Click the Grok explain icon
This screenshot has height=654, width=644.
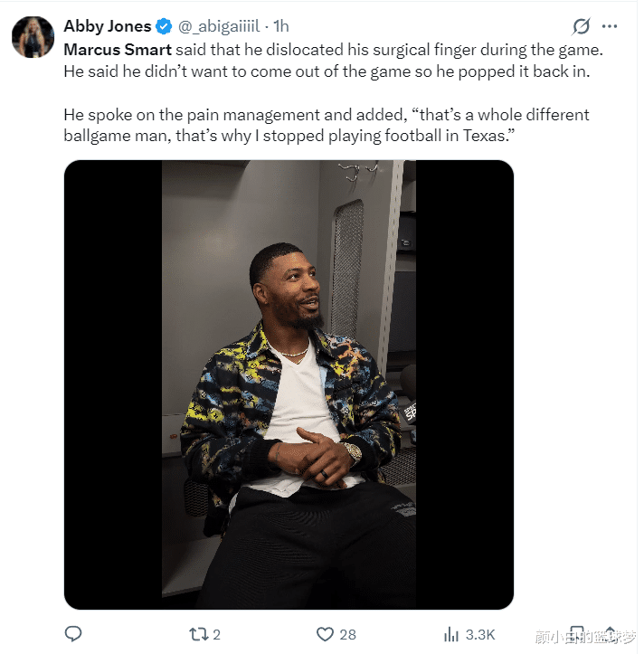(x=583, y=27)
